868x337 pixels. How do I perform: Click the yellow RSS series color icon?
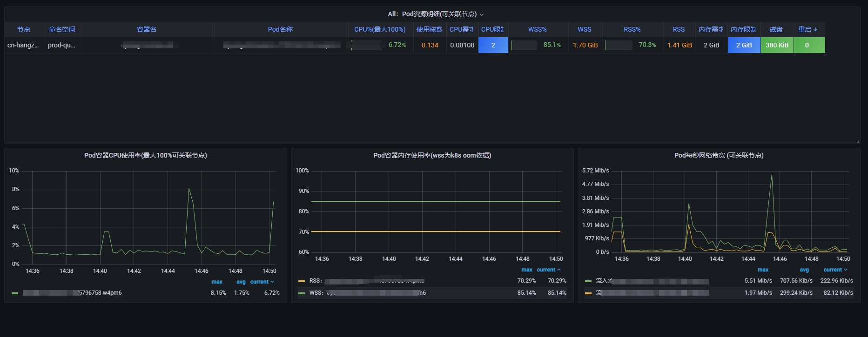[302, 281]
